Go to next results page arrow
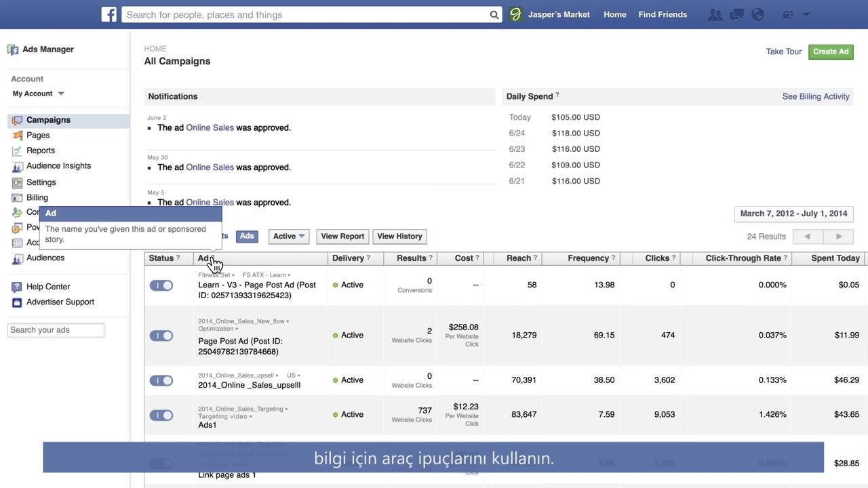868x488 pixels. tap(839, 237)
